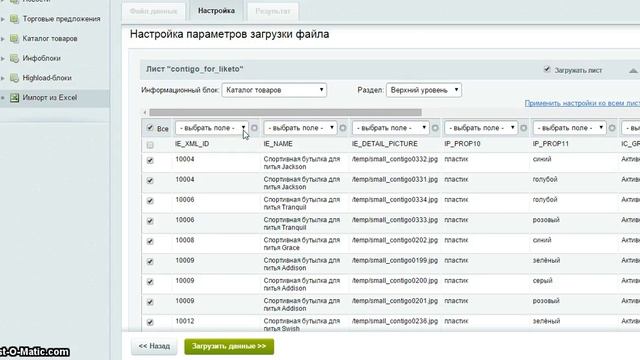
Task: Uncheck row with contigo0199.jpg
Action: [150, 262]
